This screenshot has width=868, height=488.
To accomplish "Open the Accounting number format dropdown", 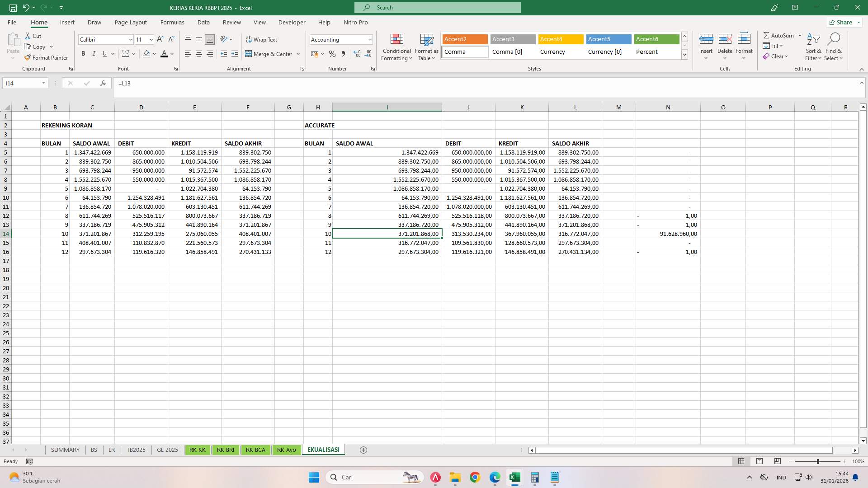I will click(x=369, y=40).
